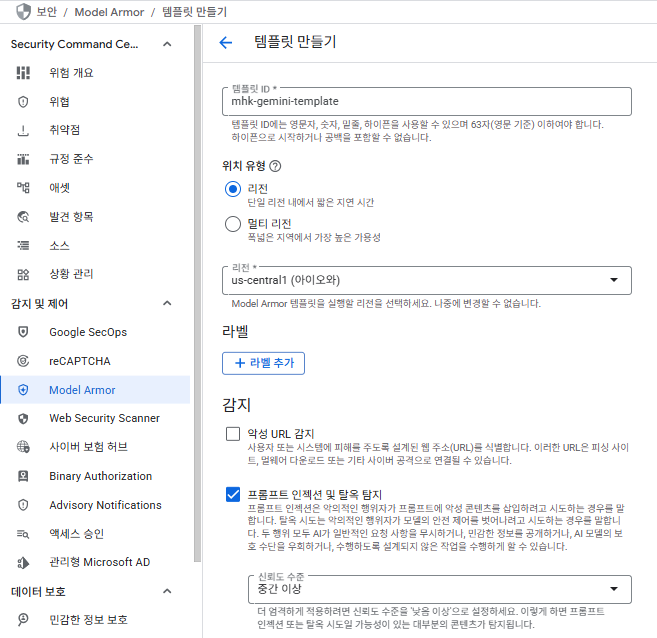Click the Model Armor shield icon
This screenshot has width=657, height=638.
23,390
